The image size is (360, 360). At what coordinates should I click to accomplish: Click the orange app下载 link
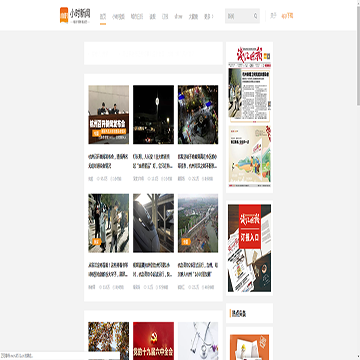click(287, 16)
